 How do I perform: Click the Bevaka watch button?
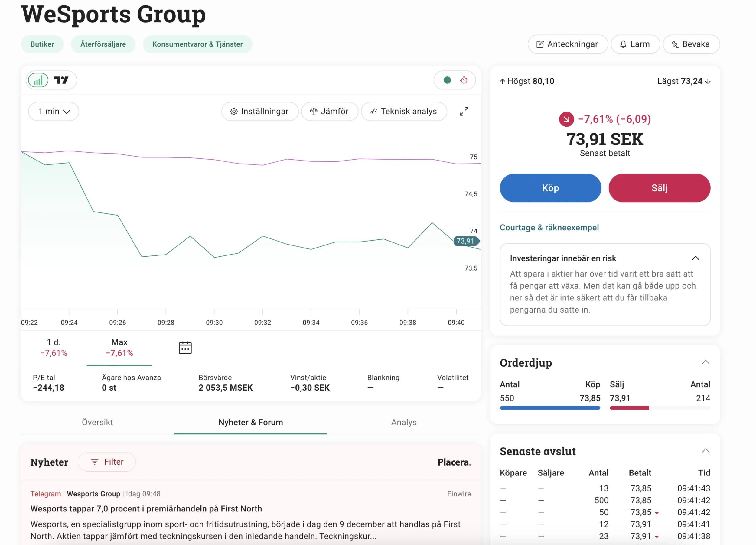click(691, 44)
